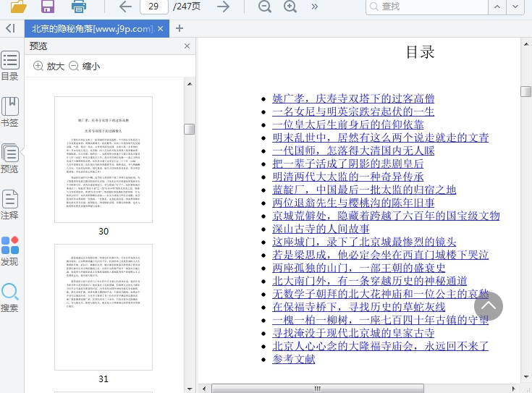Open the 书签 bookmarks sidebar panel
Screen dimensions: 532x393
click(9, 112)
